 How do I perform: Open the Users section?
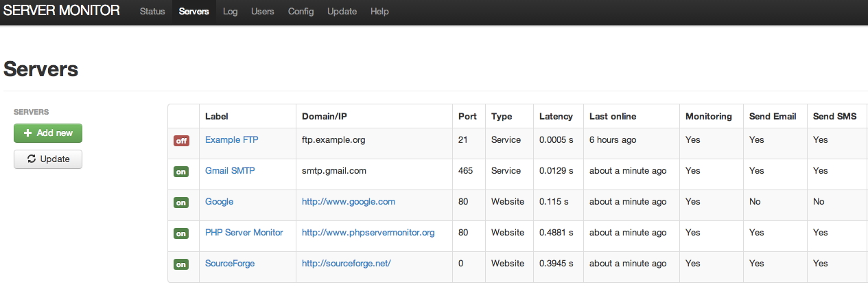click(x=263, y=12)
